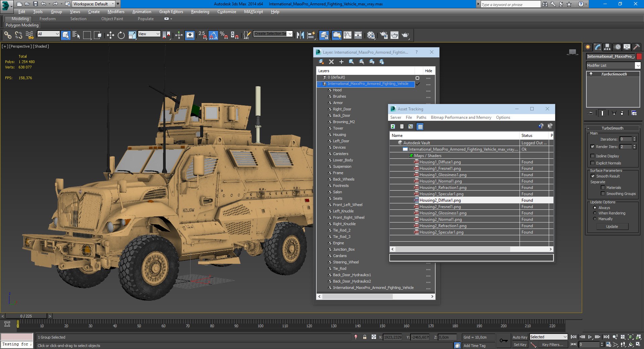Screen dimensions: 644x349
Task: Activate the Select and Link tool
Action: tap(8, 35)
